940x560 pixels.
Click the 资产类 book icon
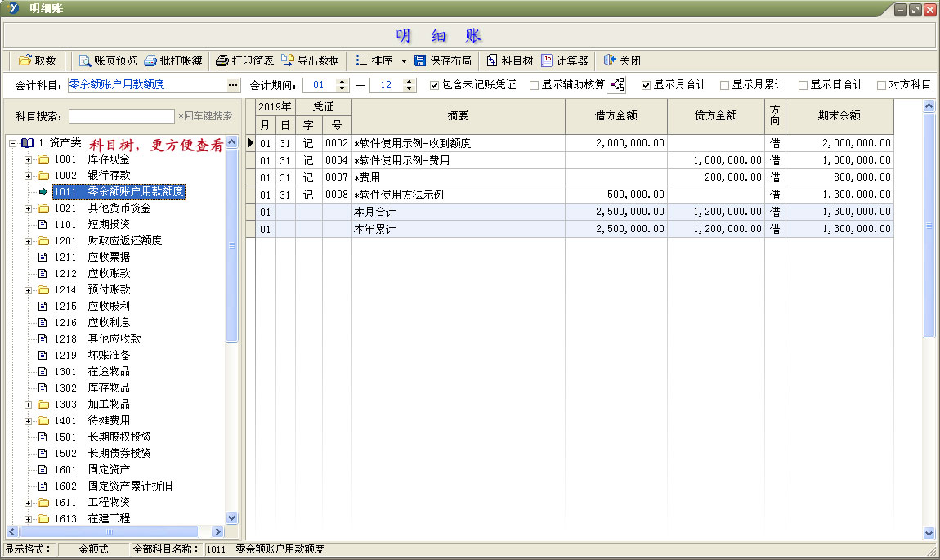tap(27, 143)
